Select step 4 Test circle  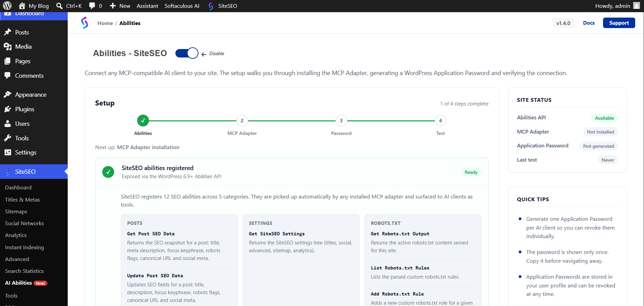tap(441, 120)
